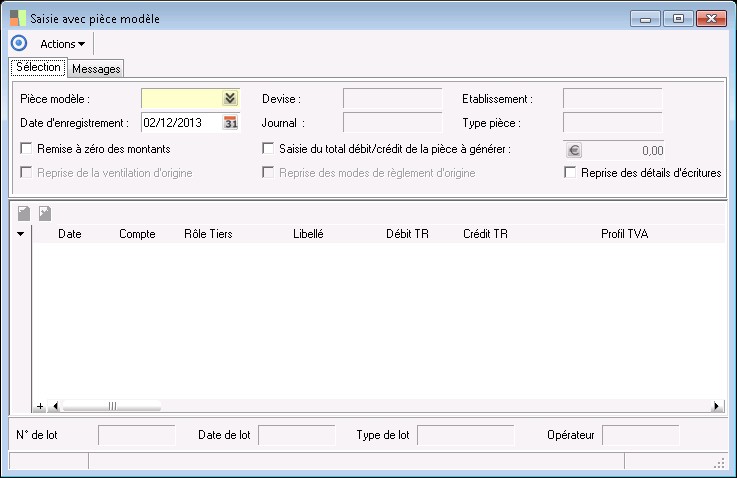737x478 pixels.
Task: Toggle Reprise de la ventilation d'origine checkbox
Action: (26, 172)
